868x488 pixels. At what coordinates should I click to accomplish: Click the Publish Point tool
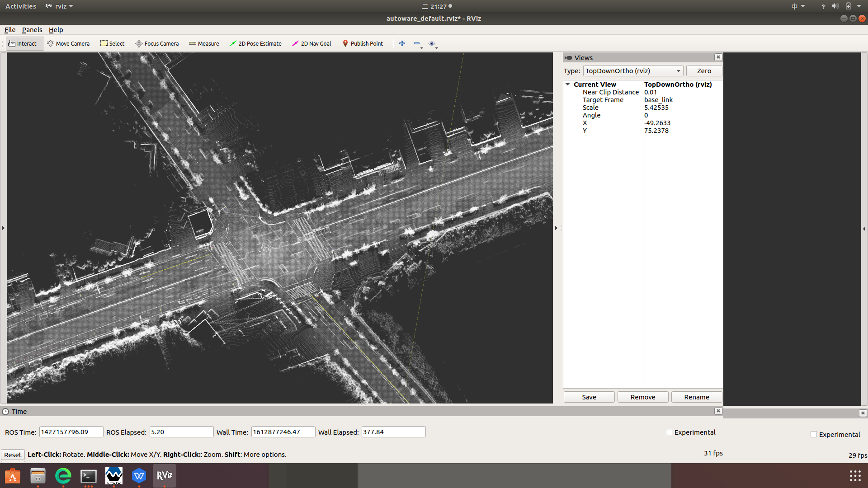click(363, 44)
